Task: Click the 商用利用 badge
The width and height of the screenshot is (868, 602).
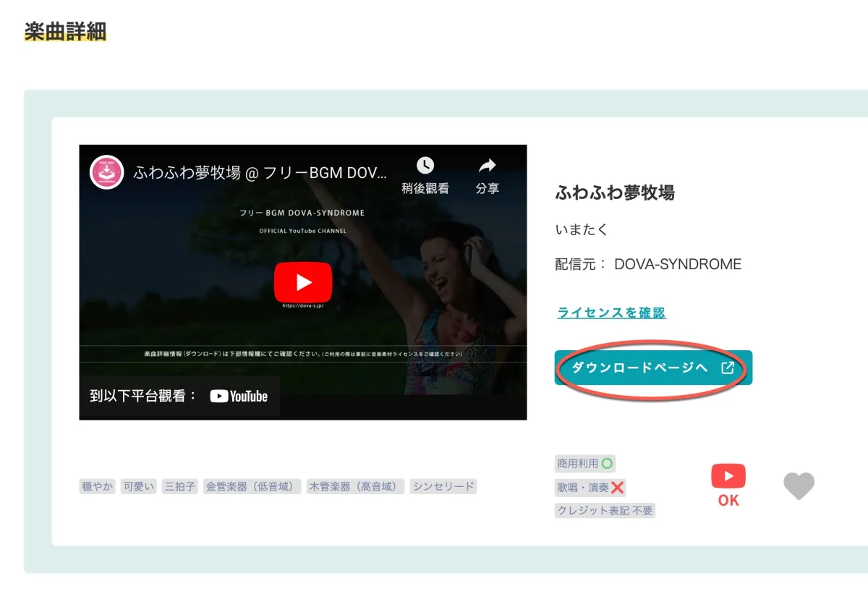Action: point(585,464)
